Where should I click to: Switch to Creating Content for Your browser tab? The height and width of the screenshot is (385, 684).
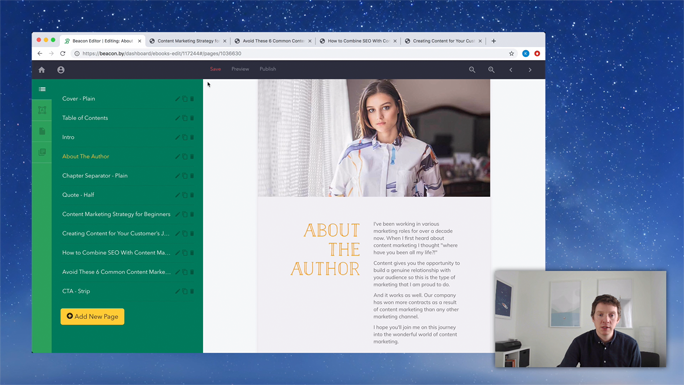click(443, 41)
